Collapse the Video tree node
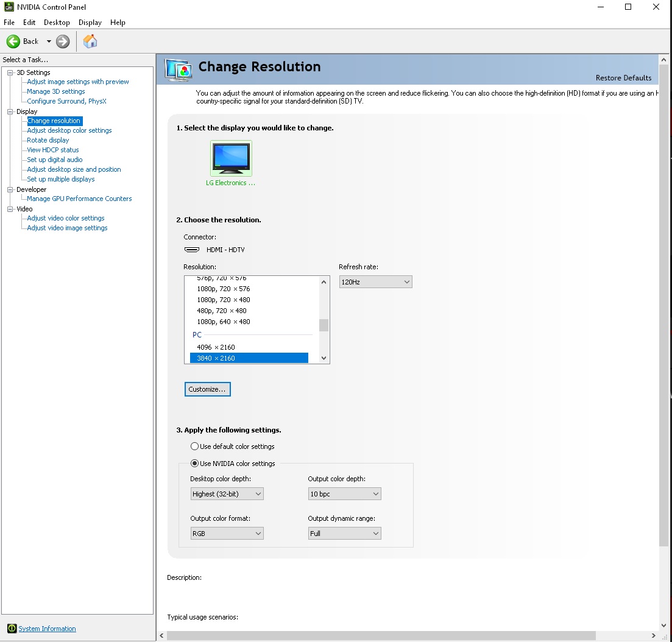Viewport: 672px width, 642px height. coord(10,209)
